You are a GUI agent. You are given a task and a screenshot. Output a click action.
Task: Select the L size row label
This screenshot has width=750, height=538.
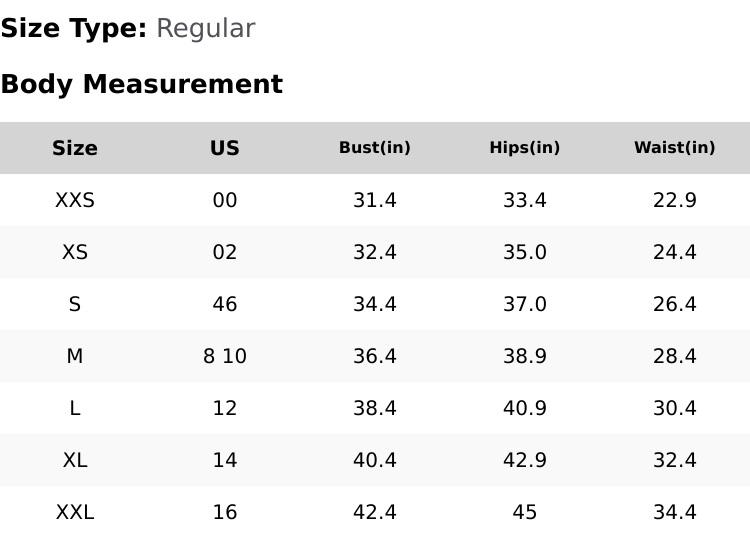pos(75,408)
